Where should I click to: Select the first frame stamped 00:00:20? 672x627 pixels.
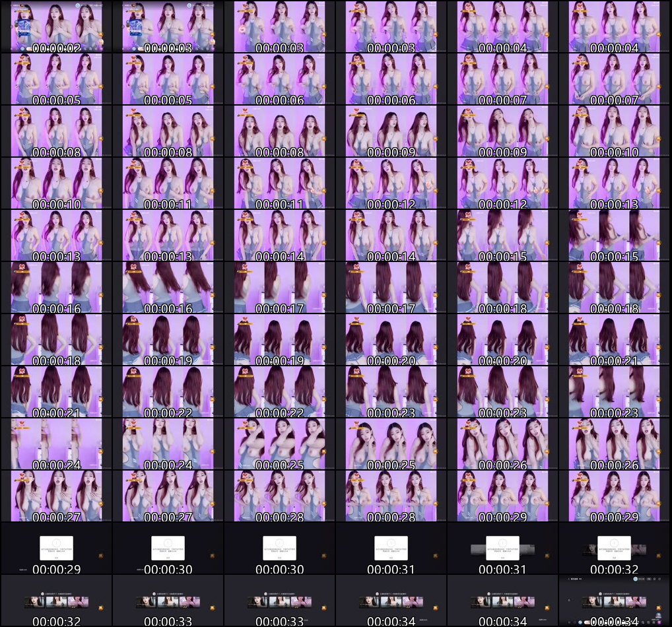tap(391, 339)
